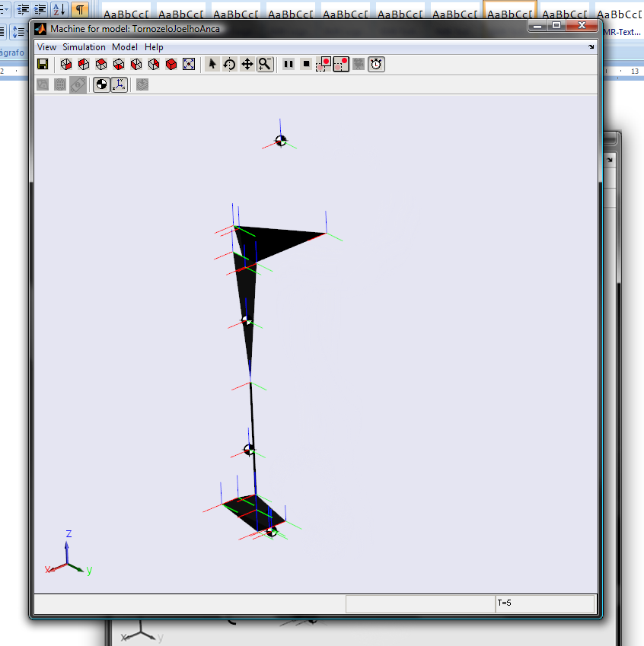Toggle display of body coordinate systems
This screenshot has height=646, width=644.
point(119,84)
